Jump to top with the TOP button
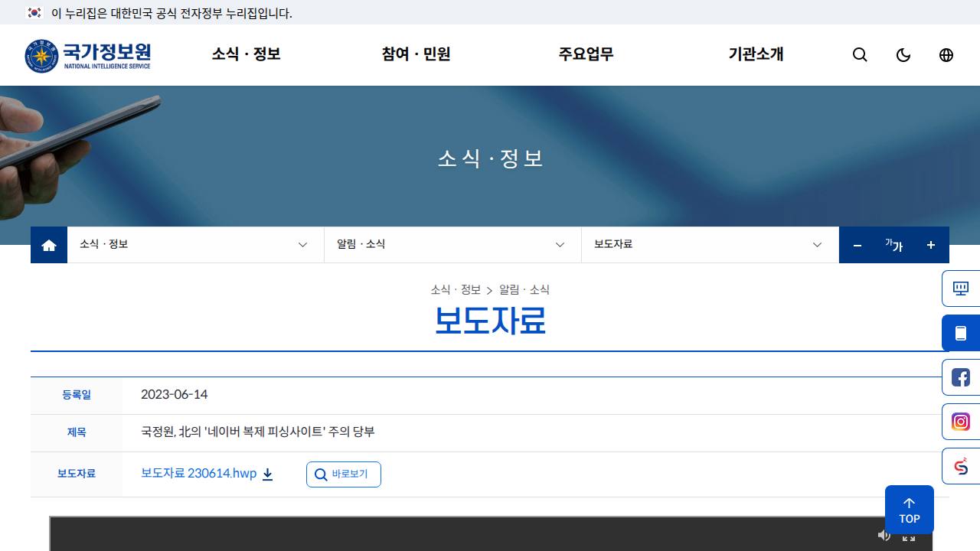The image size is (980, 551). pyautogui.click(x=910, y=510)
